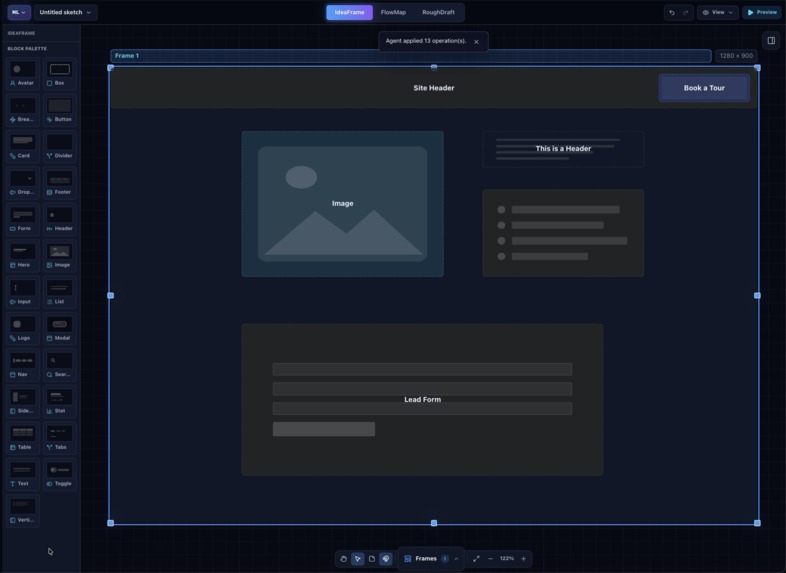
Task: Add a Vertical block from palette
Action: pos(23,511)
